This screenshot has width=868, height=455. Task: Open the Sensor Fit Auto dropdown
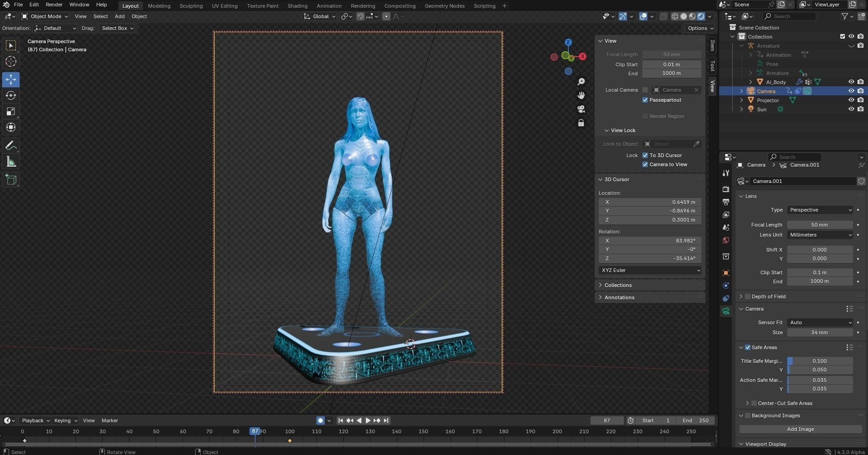coord(820,322)
